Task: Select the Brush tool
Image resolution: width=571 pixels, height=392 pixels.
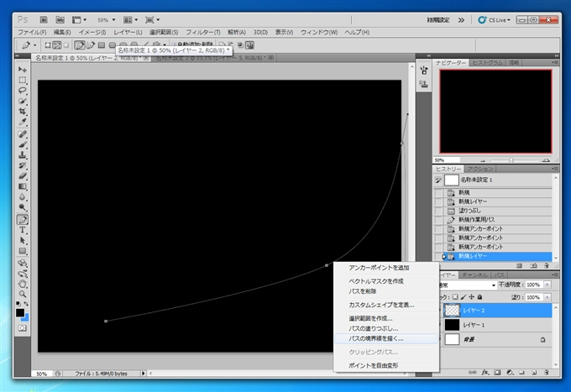Action: point(22,144)
